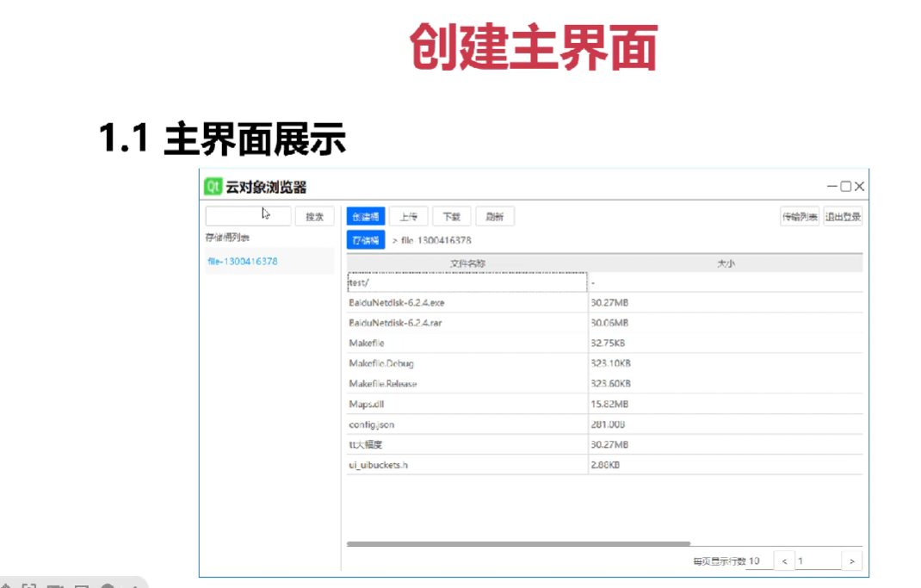Click breadcrumb path file 1300416378
Viewport: 921px width, 588px height.
[436, 240]
